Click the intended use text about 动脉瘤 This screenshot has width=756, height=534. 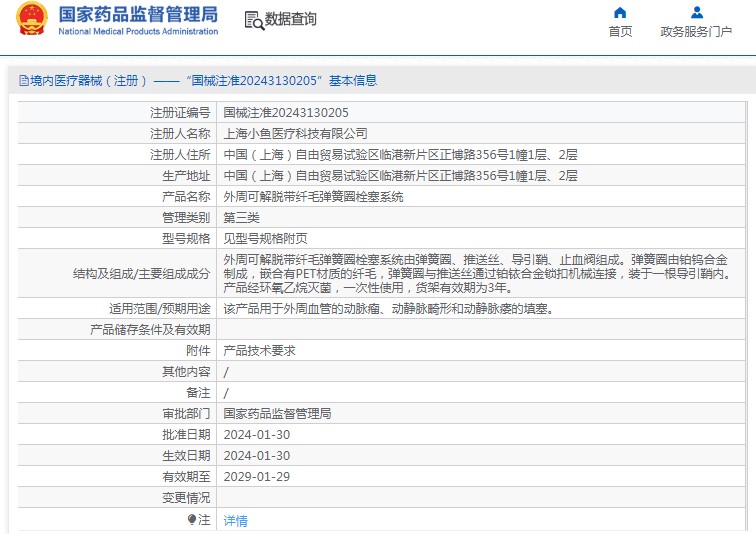[388, 308]
